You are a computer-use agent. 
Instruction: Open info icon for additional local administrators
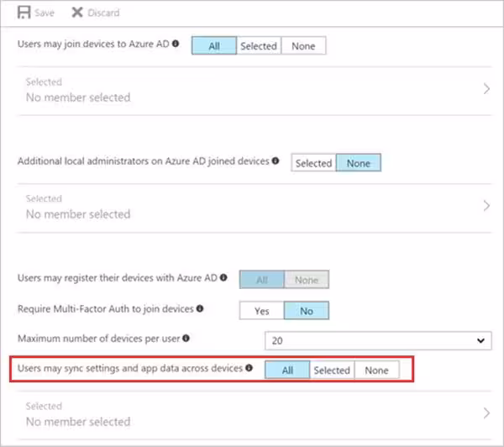[276, 160]
